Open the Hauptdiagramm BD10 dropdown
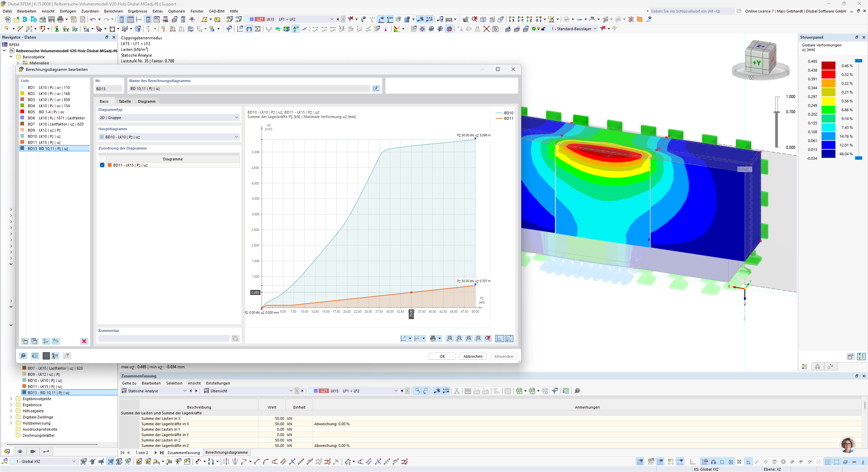The height and width of the screenshot is (472, 868). click(169, 137)
